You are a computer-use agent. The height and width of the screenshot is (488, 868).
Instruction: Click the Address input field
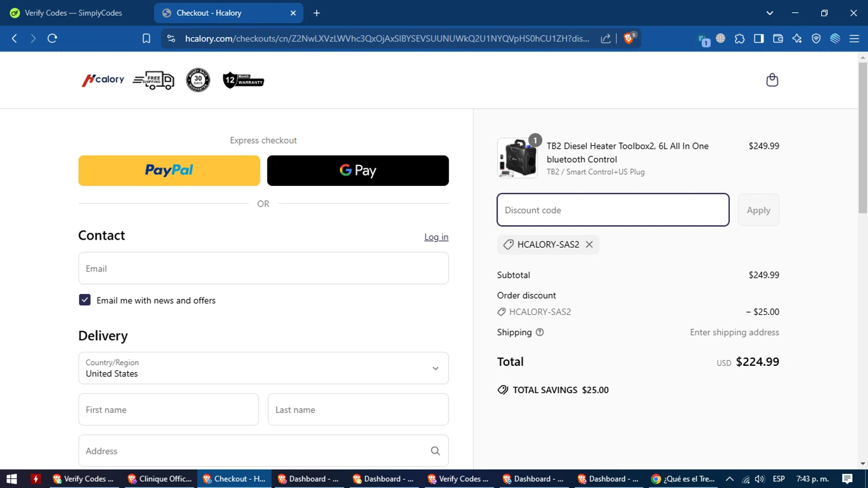click(263, 451)
